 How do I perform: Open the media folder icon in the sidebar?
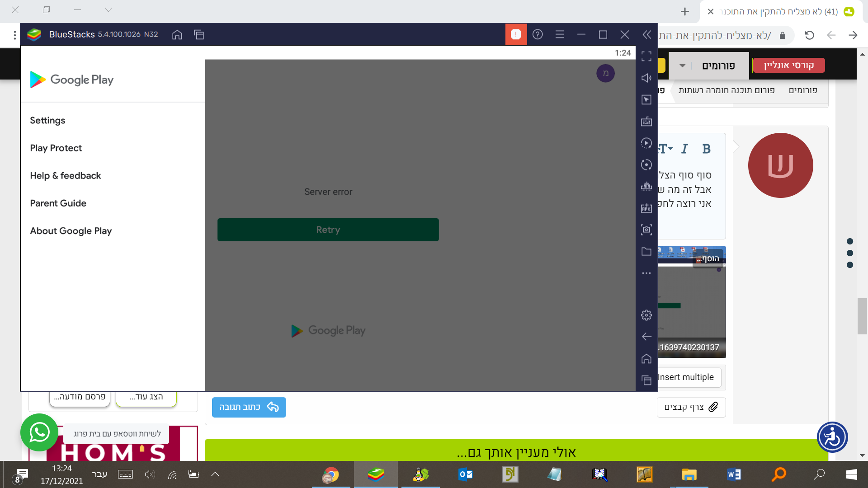coord(646,251)
